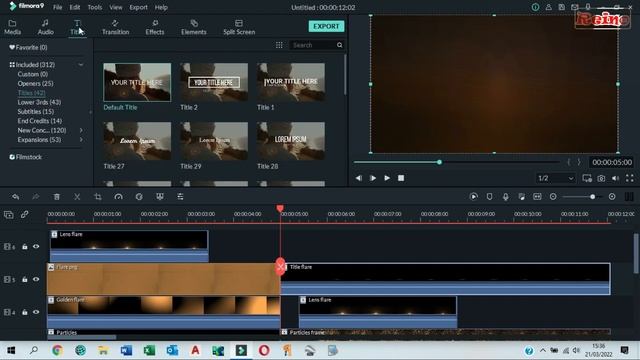This screenshot has height=360, width=640.
Task: Click the titles Search field
Action: pyautogui.click(x=313, y=45)
